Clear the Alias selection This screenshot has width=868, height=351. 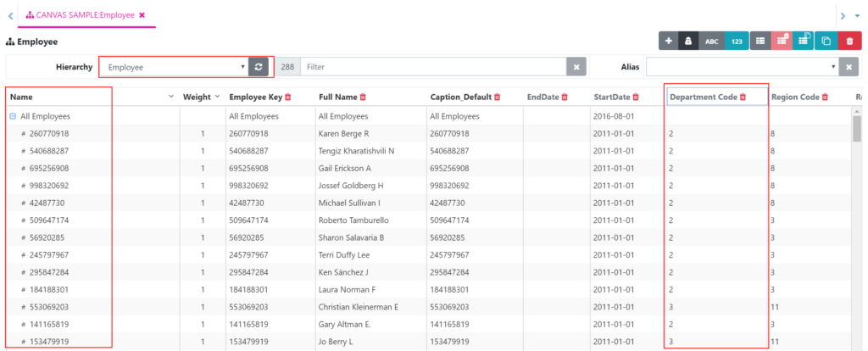[850, 67]
